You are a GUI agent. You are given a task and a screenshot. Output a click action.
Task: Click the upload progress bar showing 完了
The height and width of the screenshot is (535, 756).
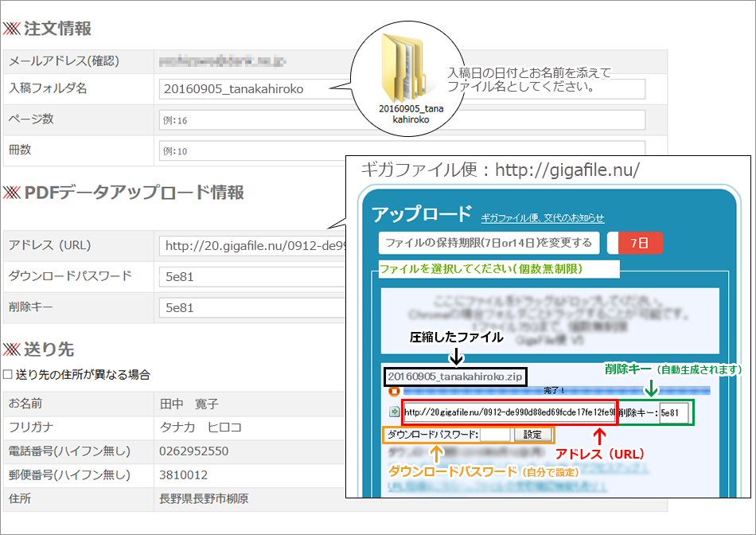click(556, 391)
